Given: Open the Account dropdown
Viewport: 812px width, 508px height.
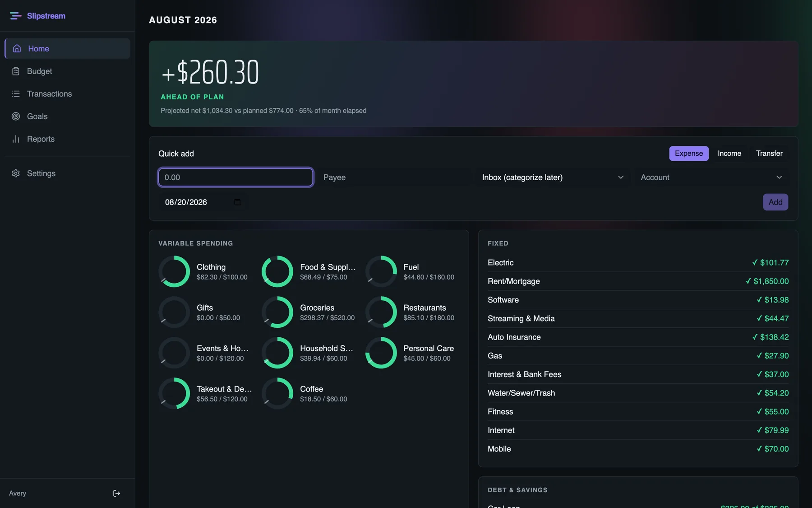Looking at the screenshot, I should 712,177.
